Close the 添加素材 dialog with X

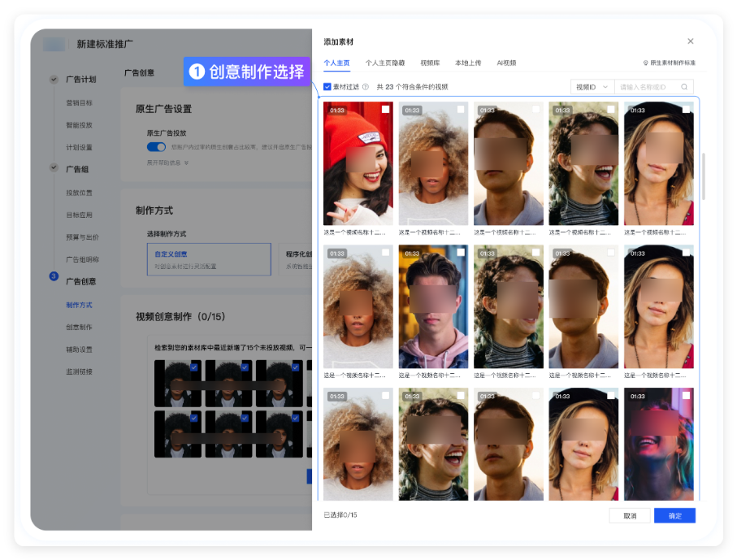(691, 41)
